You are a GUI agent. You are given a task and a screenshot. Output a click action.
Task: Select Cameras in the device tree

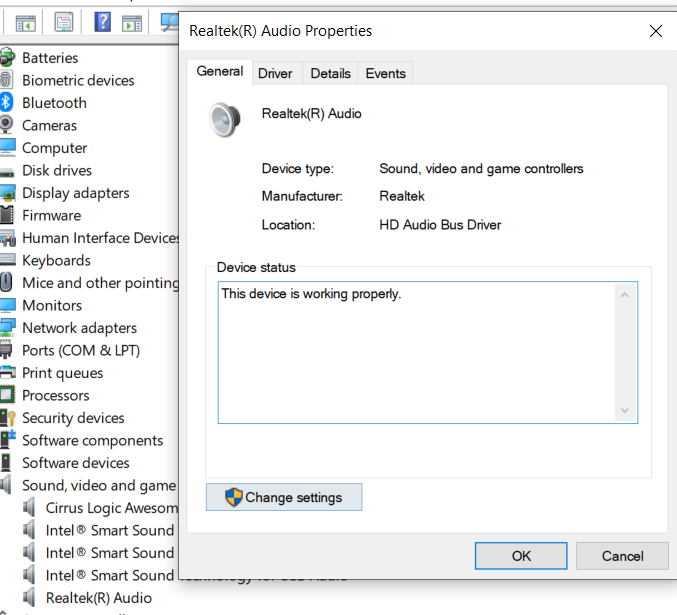(x=49, y=125)
